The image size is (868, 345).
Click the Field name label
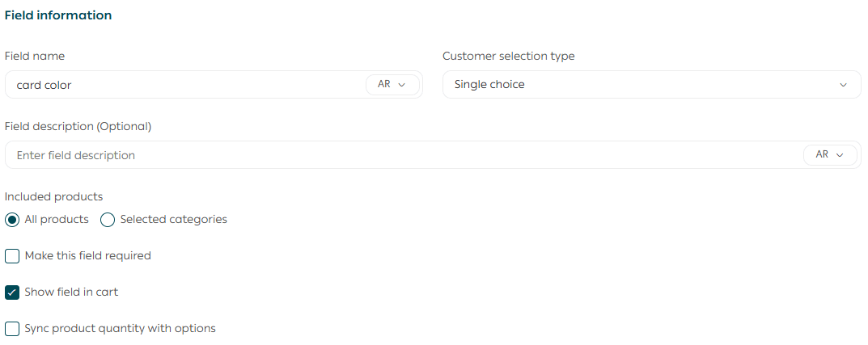pos(35,57)
